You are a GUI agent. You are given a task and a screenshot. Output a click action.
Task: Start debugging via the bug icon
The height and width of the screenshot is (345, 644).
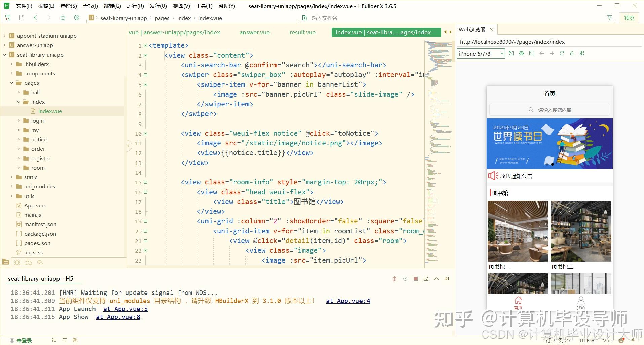tap(394, 279)
